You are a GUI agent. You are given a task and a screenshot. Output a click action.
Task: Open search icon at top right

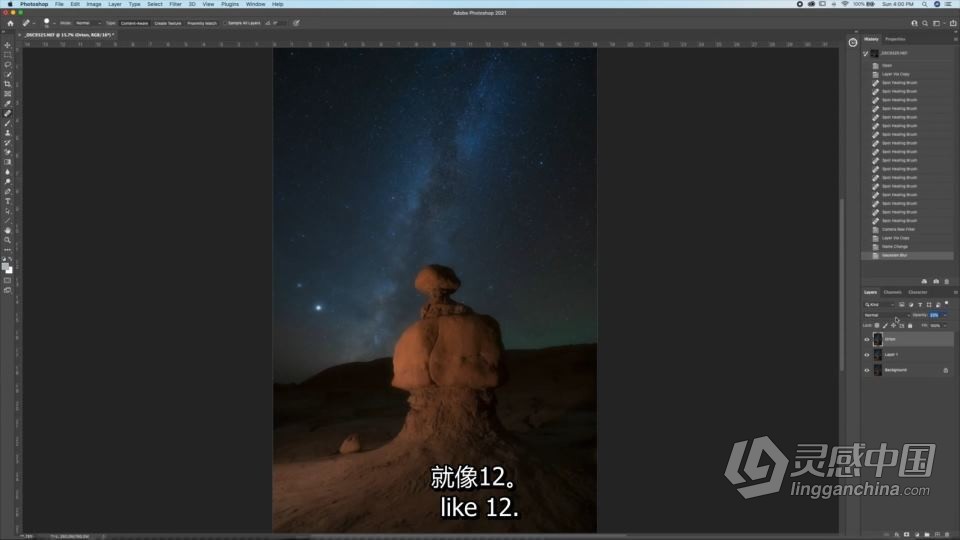925,23
